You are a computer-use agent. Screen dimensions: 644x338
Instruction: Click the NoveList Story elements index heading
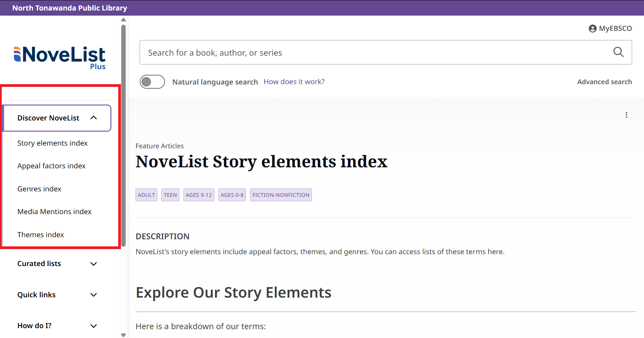tap(262, 162)
